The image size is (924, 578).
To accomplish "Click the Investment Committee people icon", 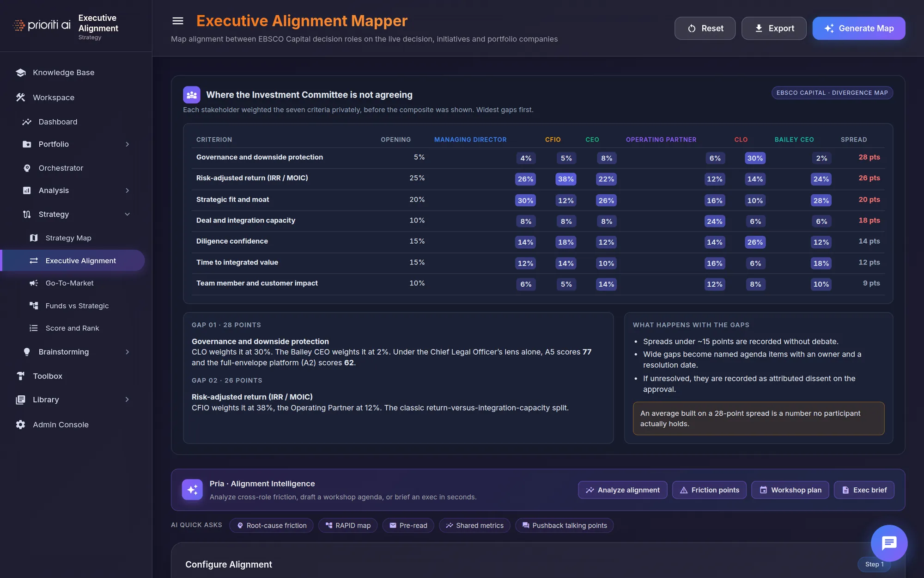I will click(x=192, y=95).
